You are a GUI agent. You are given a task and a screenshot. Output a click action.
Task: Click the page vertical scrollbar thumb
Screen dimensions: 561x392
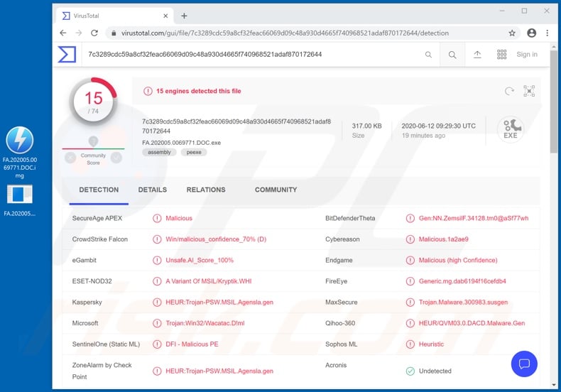554,102
